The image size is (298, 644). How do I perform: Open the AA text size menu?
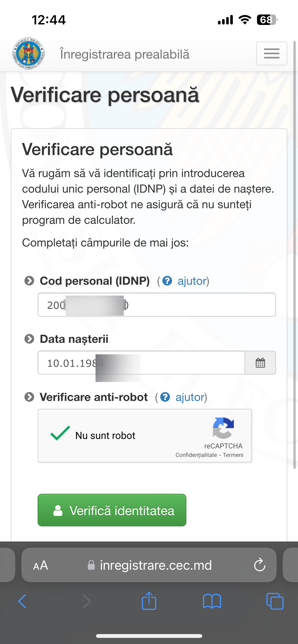tap(40, 565)
